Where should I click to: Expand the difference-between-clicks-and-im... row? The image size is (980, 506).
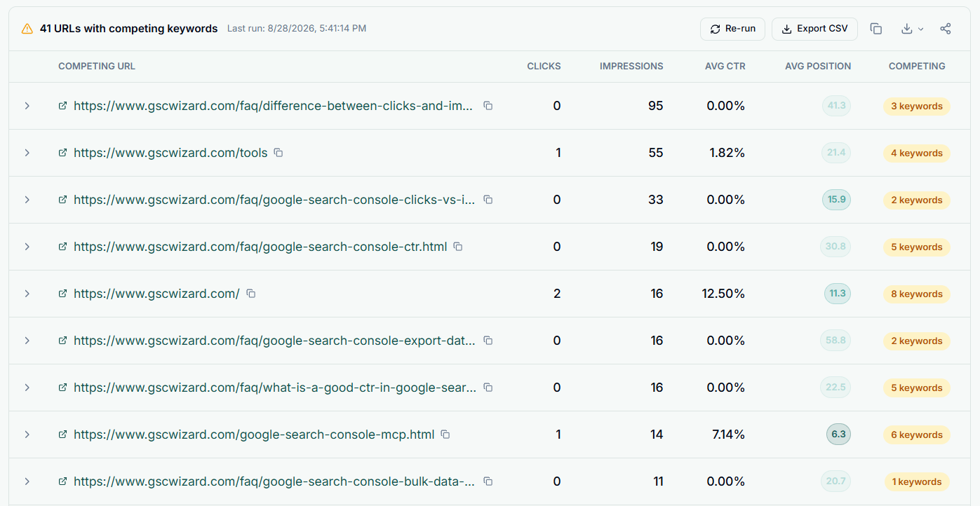tap(27, 106)
